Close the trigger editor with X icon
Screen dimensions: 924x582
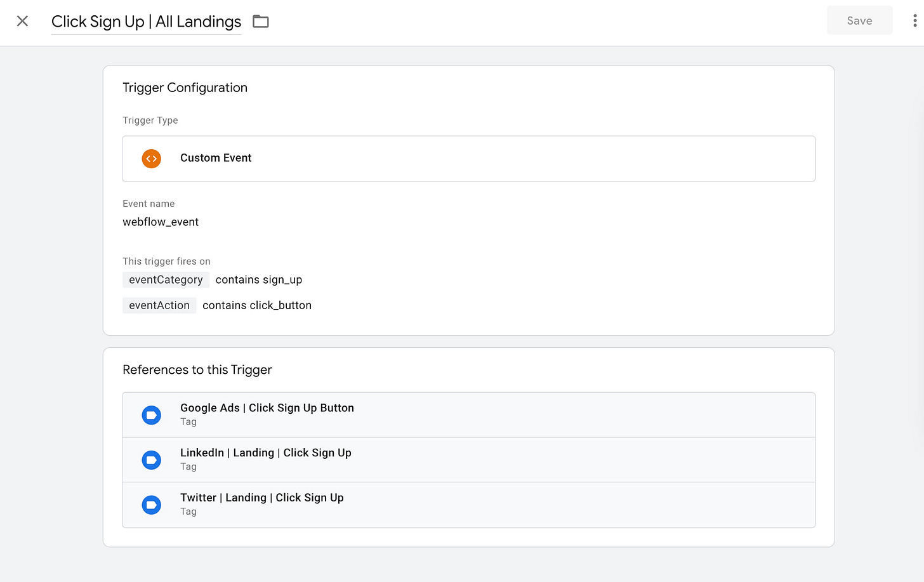(x=22, y=21)
